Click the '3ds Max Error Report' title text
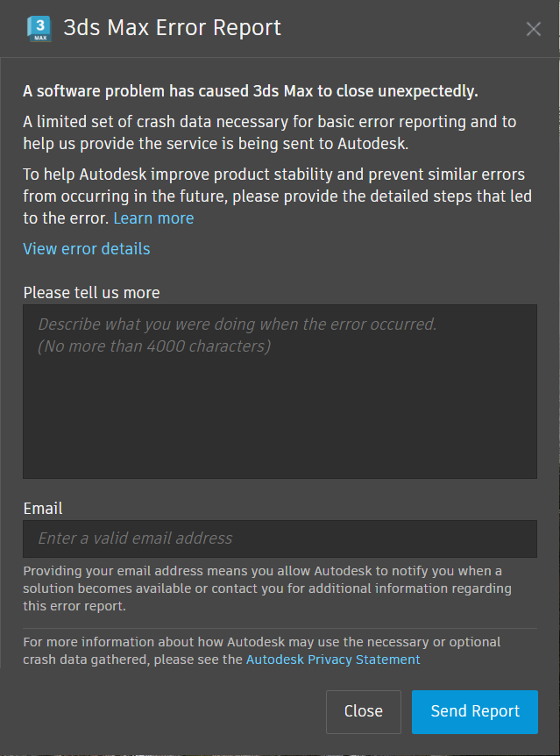Screen dimensions: 560x756 coord(173,28)
